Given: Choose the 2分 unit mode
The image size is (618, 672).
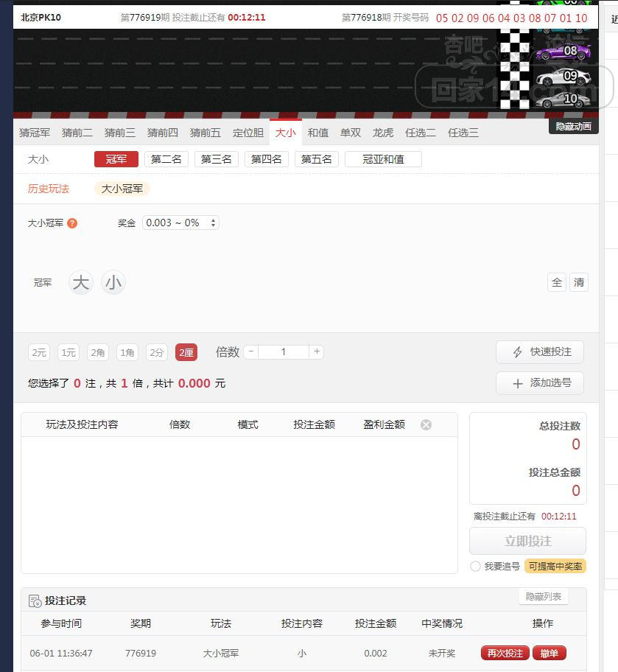Looking at the screenshot, I should tap(156, 353).
